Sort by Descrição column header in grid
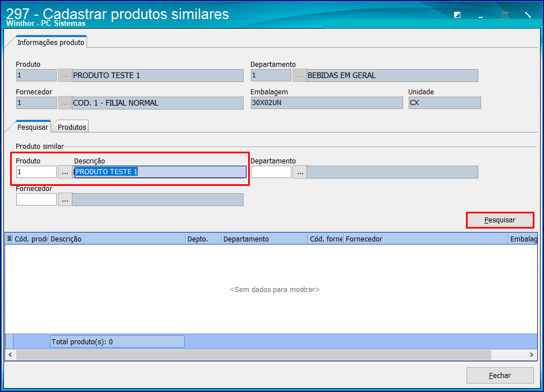 coord(117,239)
